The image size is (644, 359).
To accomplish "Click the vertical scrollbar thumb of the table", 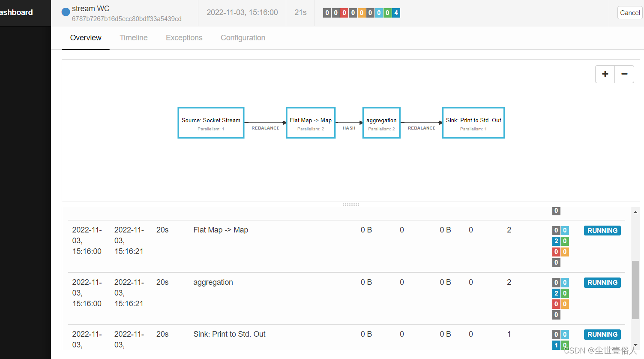I will click(635, 290).
